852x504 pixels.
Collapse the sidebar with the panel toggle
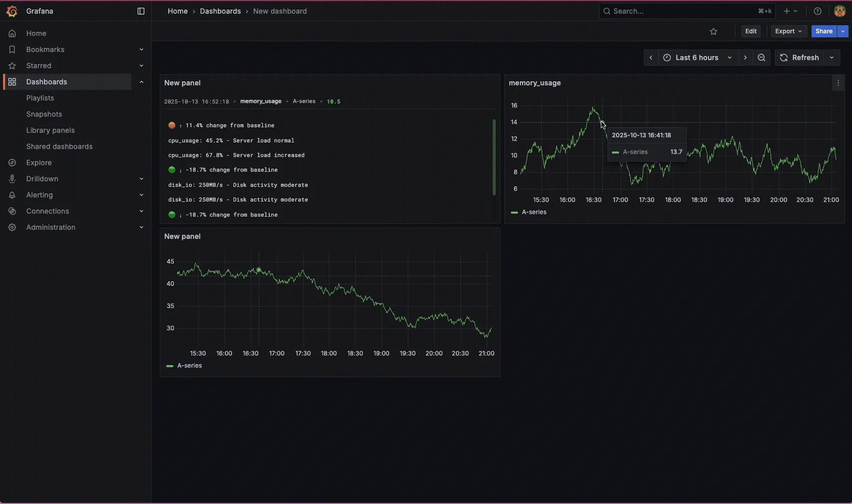point(141,11)
